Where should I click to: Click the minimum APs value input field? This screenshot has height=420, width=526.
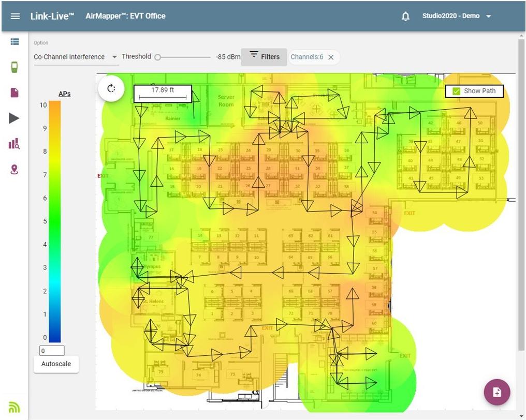(52, 351)
